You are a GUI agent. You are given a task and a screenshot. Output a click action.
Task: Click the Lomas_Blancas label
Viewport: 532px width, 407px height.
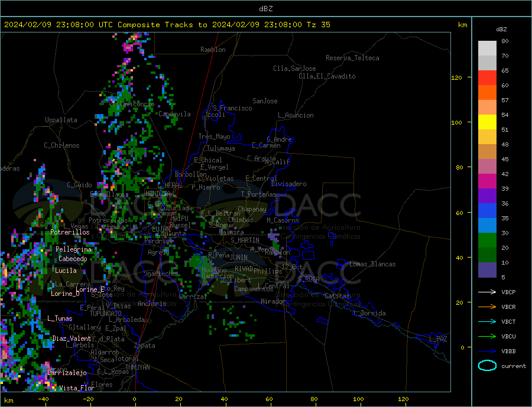(372, 264)
